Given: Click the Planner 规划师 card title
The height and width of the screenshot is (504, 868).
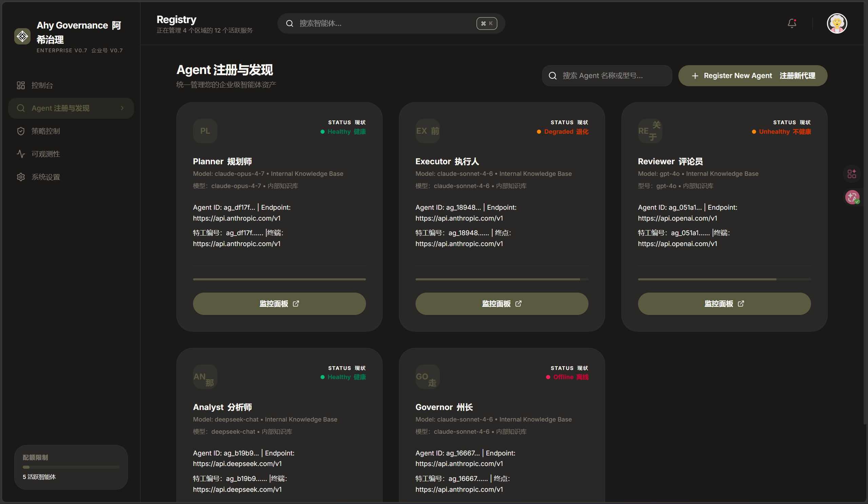Looking at the screenshot, I should (222, 161).
